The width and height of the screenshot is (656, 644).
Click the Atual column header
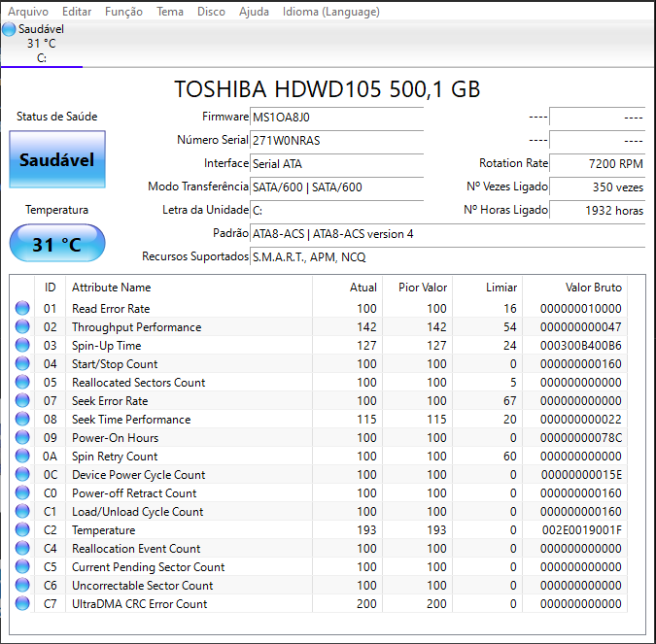coord(347,288)
